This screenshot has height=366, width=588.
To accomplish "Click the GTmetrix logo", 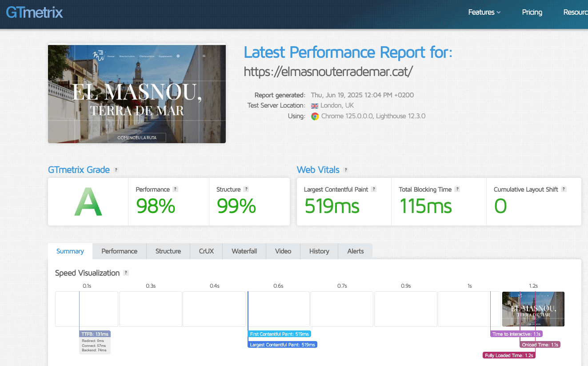I will (x=34, y=12).
